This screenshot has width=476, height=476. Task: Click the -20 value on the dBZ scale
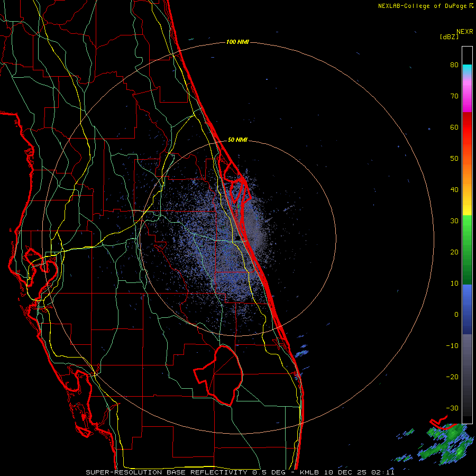pyautogui.click(x=452, y=377)
